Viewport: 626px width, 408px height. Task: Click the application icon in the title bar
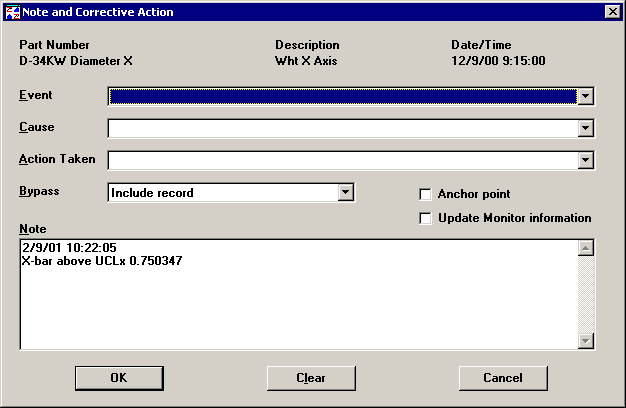coord(11,12)
